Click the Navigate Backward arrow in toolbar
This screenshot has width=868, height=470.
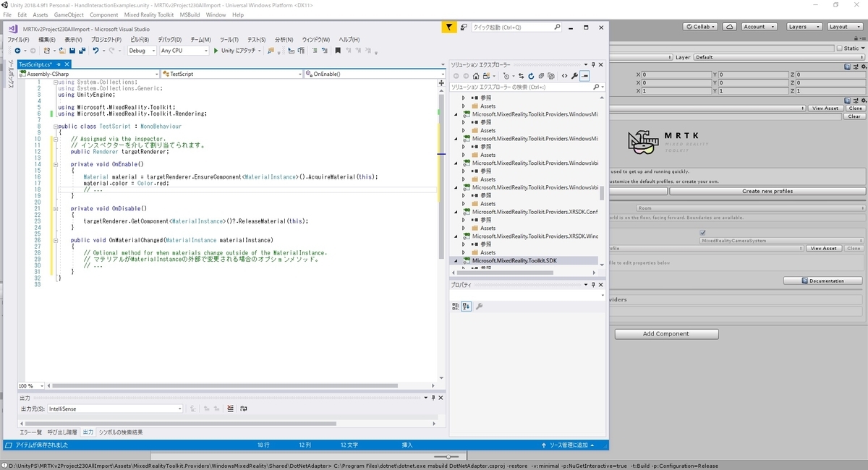pyautogui.click(x=17, y=51)
